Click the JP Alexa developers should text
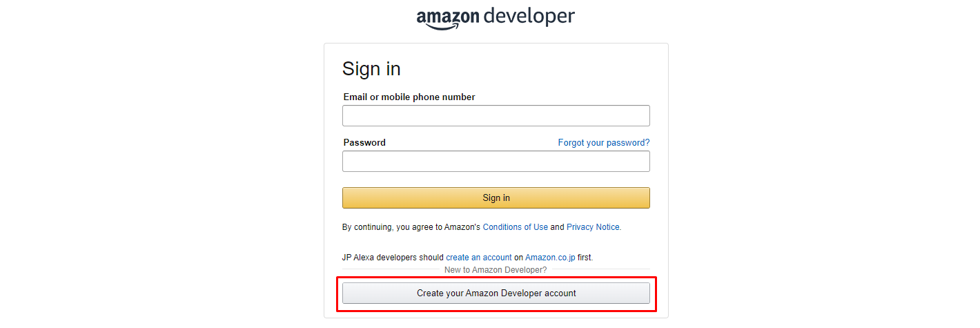The height and width of the screenshot is (328, 980). click(x=393, y=258)
